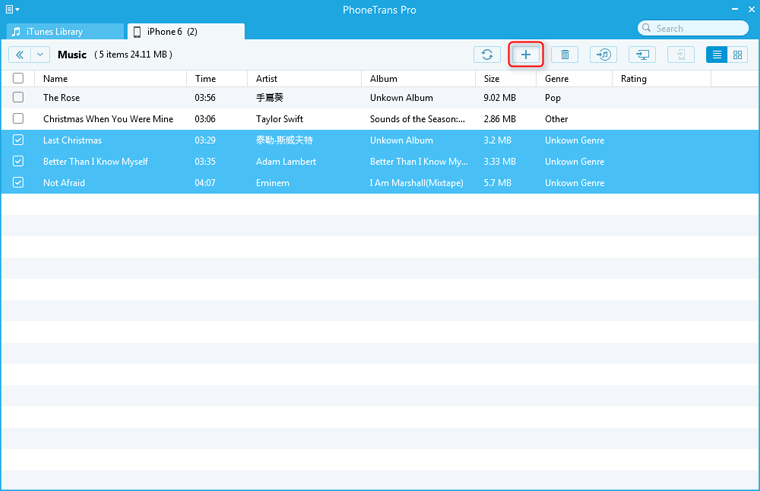
Task: Click the transfer to device icon
Action: pos(680,55)
